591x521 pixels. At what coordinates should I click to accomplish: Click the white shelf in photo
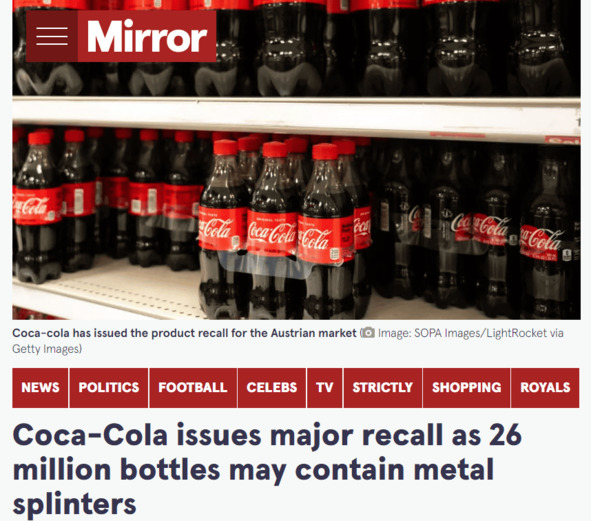click(x=296, y=115)
